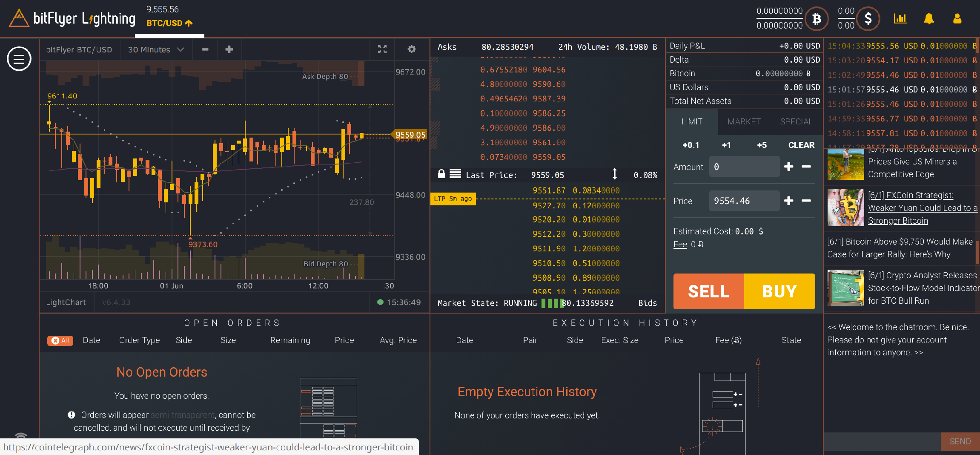Click the Total Net Assets row
Image resolution: width=980 pixels, height=455 pixels.
744,101
